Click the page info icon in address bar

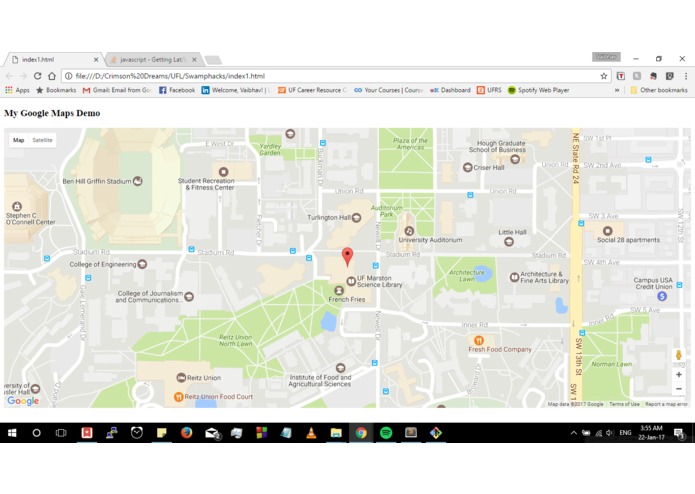tap(69, 76)
